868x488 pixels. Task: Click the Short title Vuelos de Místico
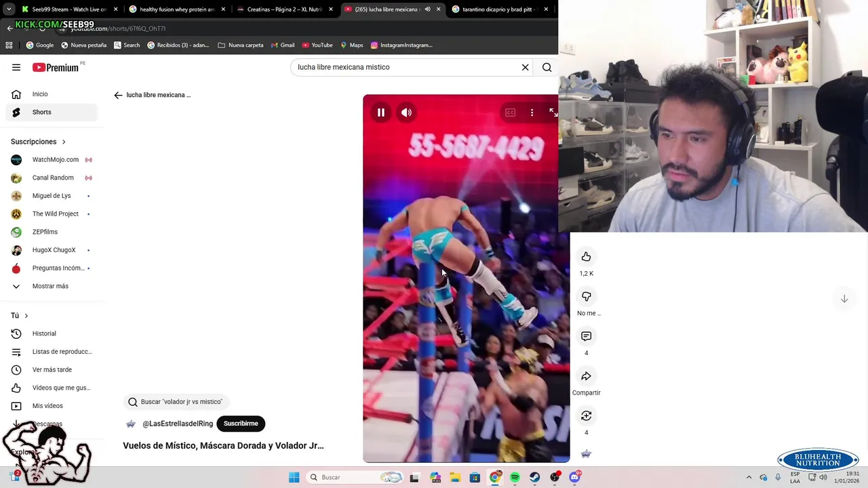[x=223, y=445]
